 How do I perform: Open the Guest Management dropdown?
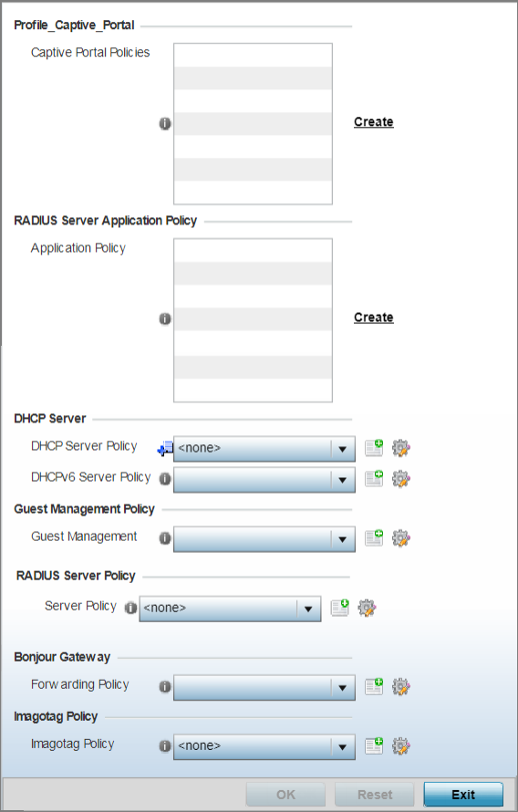pos(264,539)
